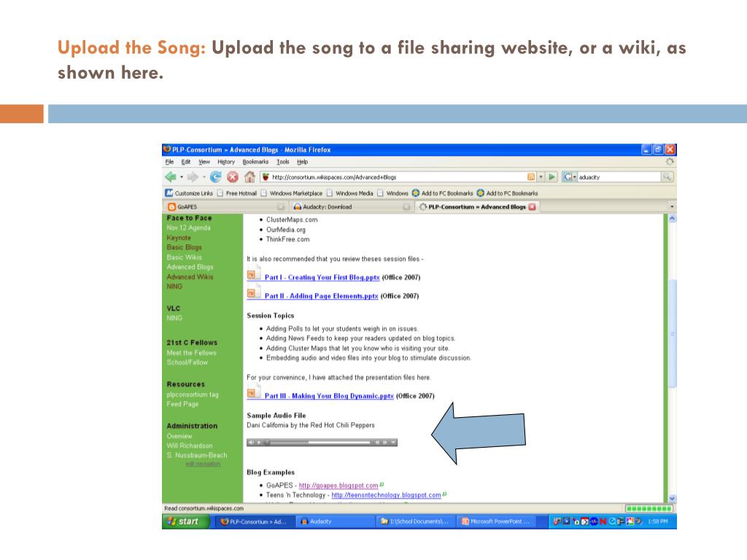The width and height of the screenshot is (747, 560).
Task: Switch to the Audacity: Download tab
Action: tap(350, 206)
